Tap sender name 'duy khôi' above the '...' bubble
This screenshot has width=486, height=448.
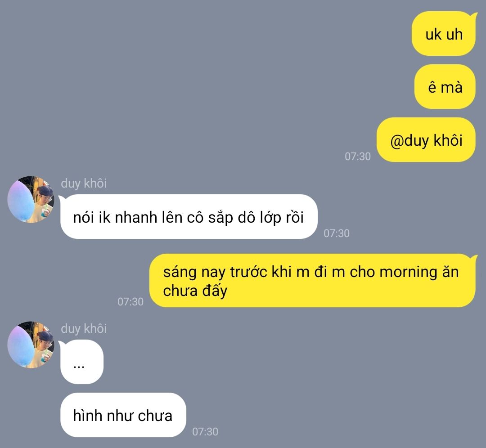tap(84, 328)
